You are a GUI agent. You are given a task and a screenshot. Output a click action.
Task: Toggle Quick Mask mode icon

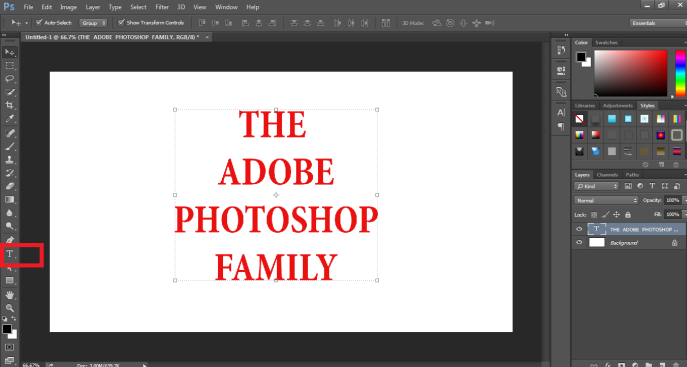[10, 347]
